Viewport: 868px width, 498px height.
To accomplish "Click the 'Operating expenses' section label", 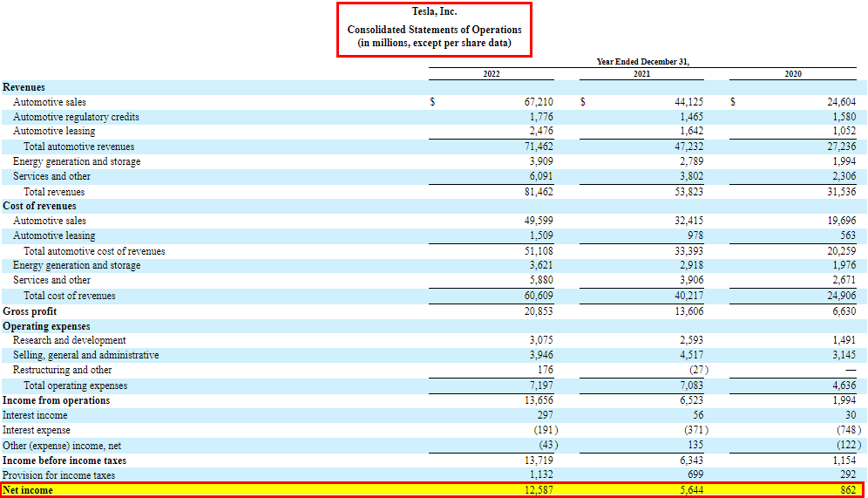I will pos(46,326).
